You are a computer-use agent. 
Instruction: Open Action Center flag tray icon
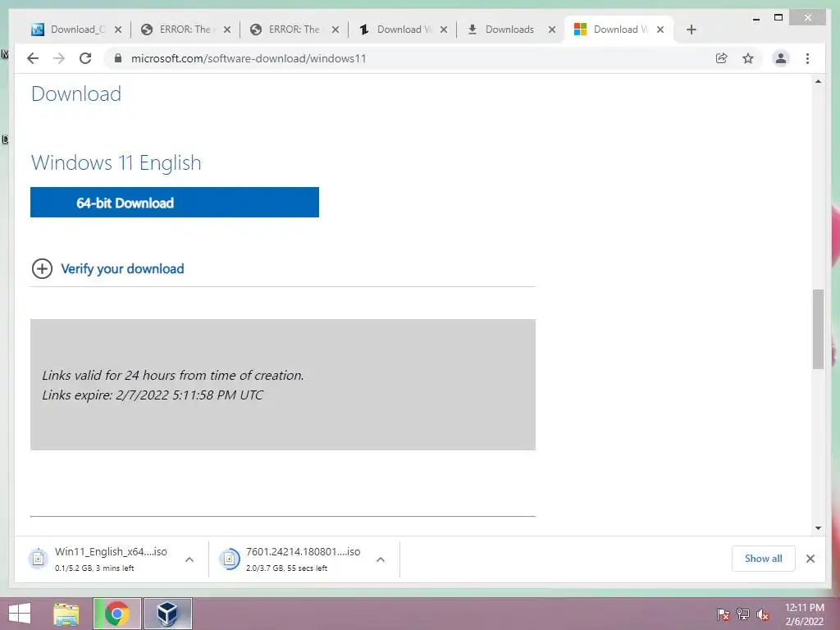(x=723, y=614)
